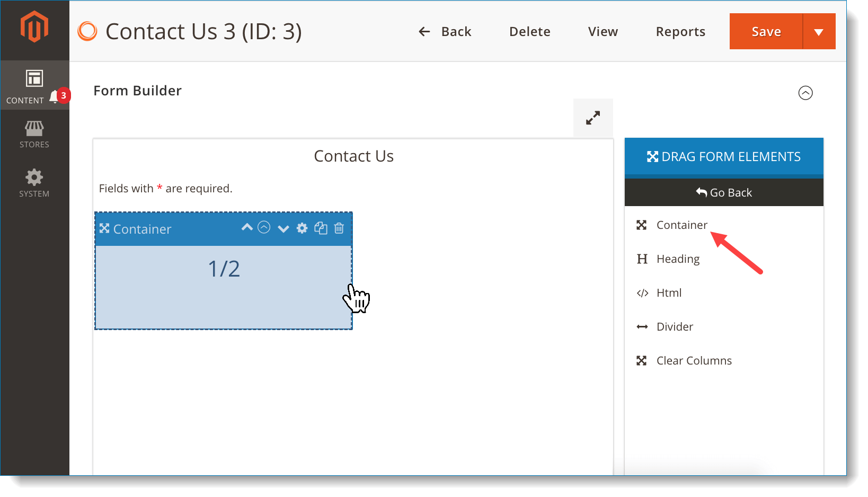The image size is (868, 497).
Task: Click the Container icon in elements list
Action: coord(642,225)
